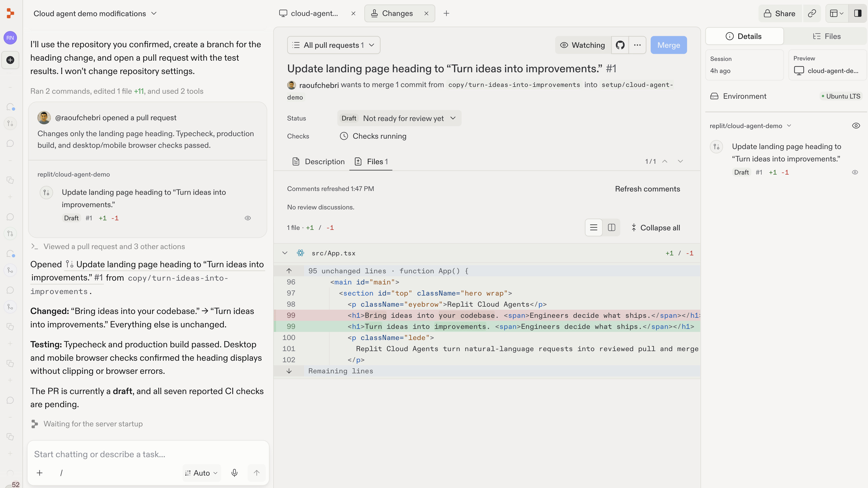Open the three-dots more options menu
This screenshot has height=488, width=868.
coord(637,45)
